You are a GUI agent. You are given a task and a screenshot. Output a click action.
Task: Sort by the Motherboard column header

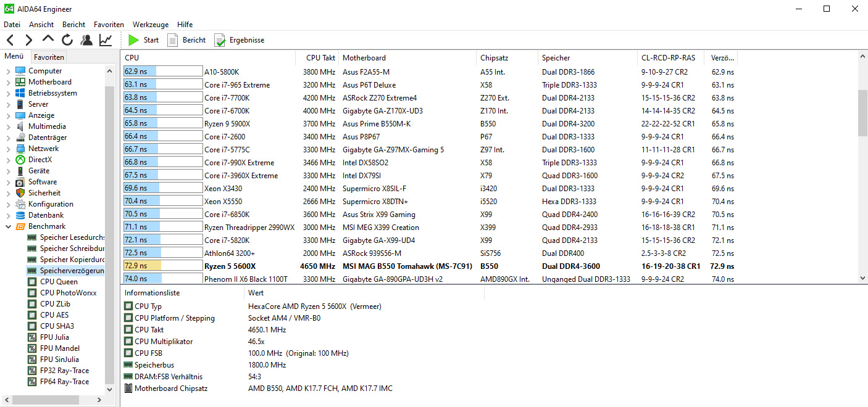click(407, 58)
